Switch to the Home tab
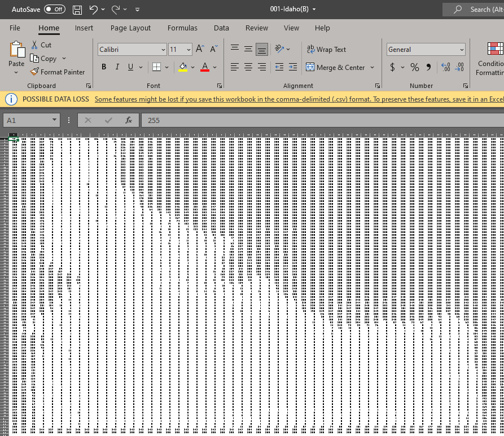 point(49,28)
